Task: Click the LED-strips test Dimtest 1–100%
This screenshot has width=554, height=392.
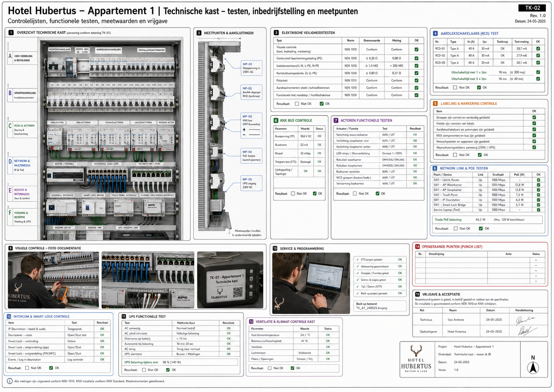Action: (x=392, y=153)
